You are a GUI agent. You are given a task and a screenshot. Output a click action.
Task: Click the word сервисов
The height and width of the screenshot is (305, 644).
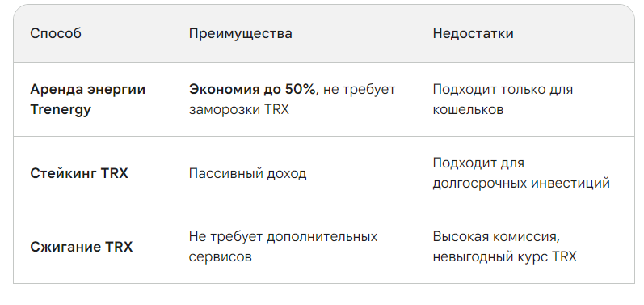pyautogui.click(x=220, y=257)
